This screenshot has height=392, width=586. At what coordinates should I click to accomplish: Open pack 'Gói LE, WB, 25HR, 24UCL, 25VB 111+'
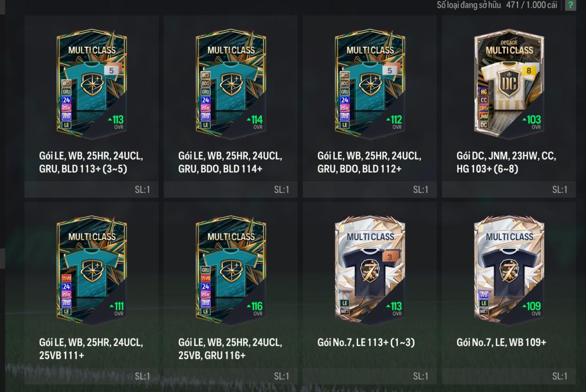coord(91,349)
